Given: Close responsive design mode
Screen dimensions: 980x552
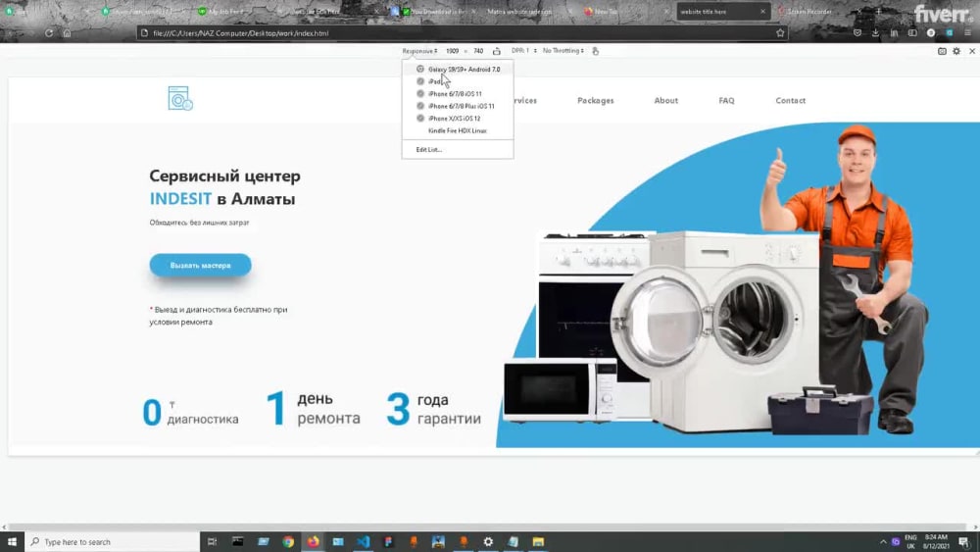Looking at the screenshot, I should pos(972,51).
